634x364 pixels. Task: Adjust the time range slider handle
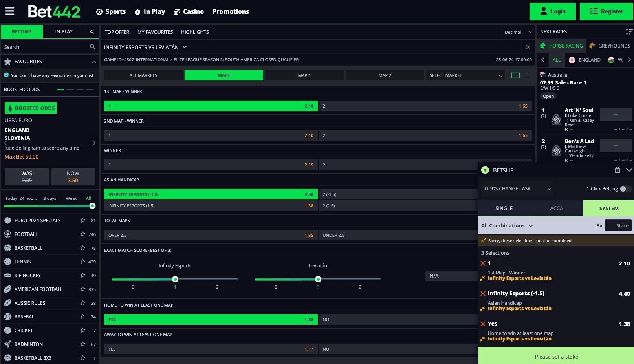[92, 206]
